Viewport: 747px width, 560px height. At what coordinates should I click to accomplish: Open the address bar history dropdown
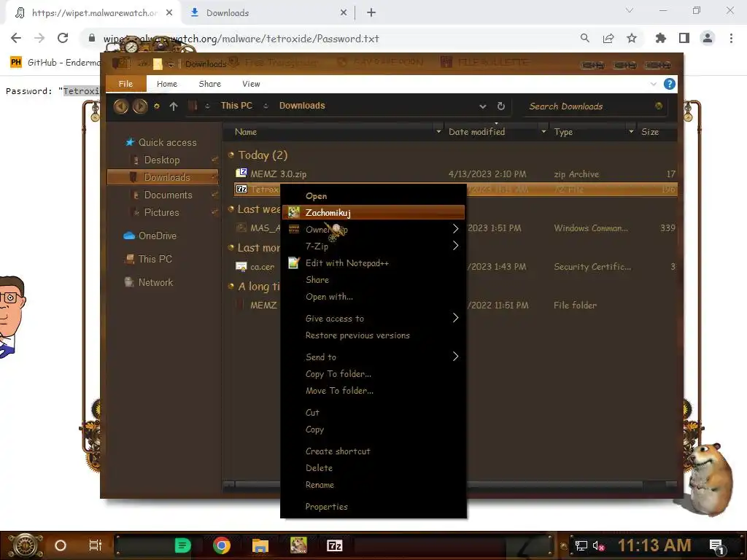(x=483, y=106)
